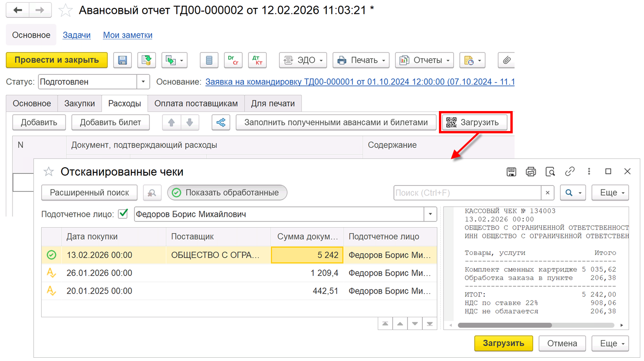Select the receipt row dated 26.01.2026
Image resolution: width=644 pixels, height=361 pixels.
coord(239,273)
